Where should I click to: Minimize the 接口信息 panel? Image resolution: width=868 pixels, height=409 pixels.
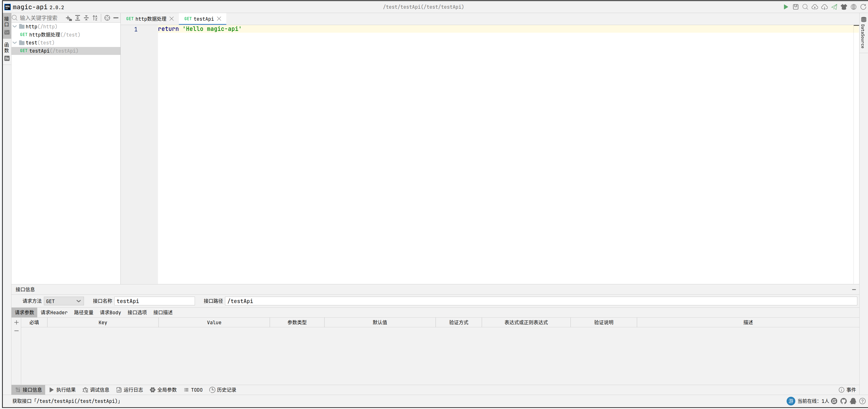[854, 289]
